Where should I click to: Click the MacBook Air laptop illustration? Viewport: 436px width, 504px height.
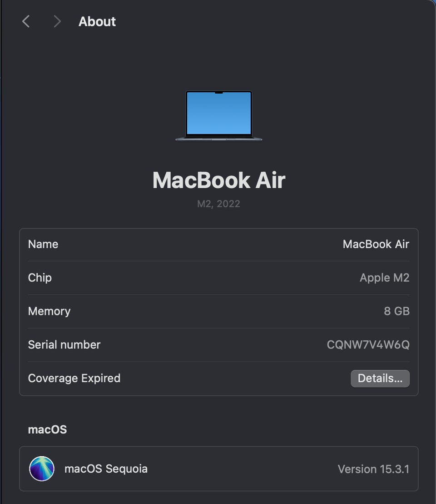pyautogui.click(x=219, y=116)
